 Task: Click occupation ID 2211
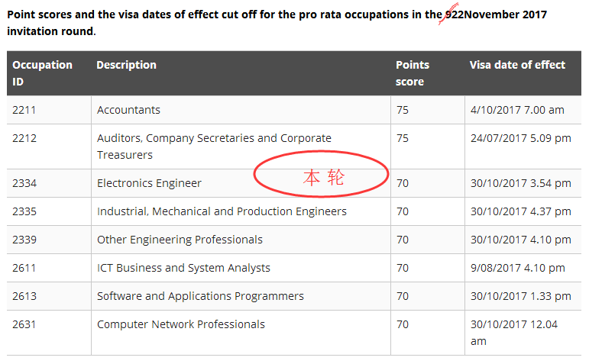click(24, 110)
